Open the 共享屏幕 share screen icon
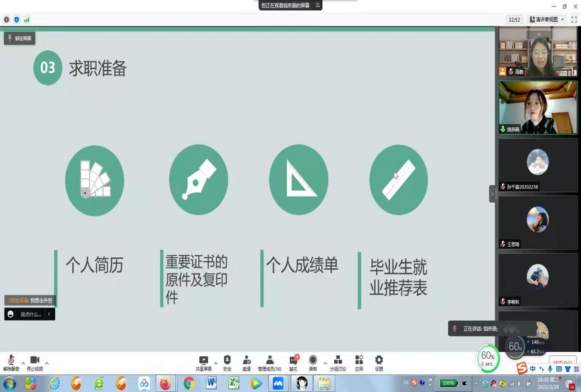 click(203, 360)
